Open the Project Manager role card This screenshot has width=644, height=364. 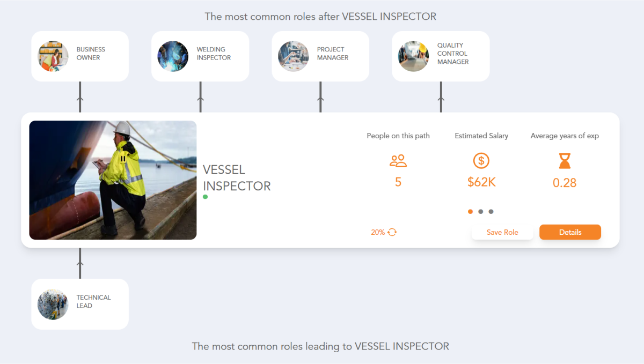320,56
